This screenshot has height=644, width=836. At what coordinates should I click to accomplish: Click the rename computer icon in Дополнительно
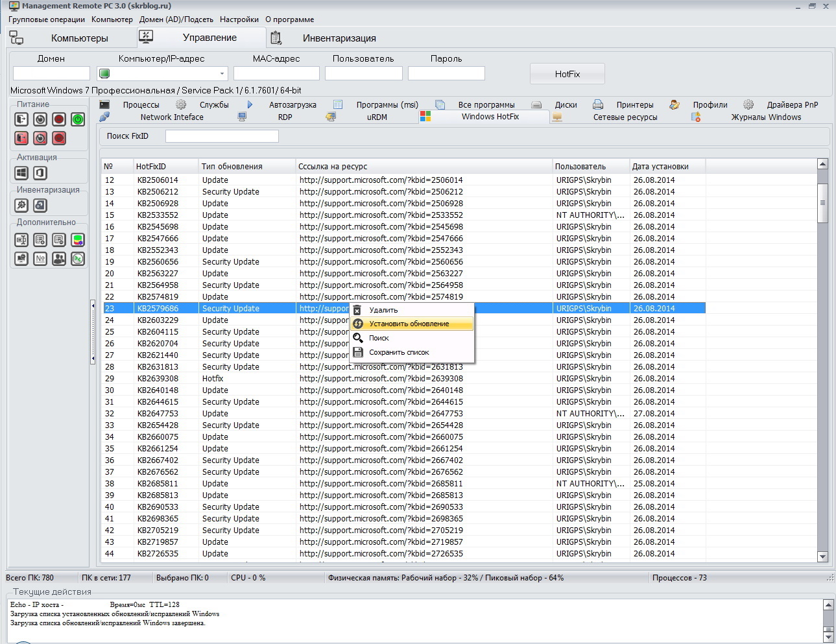[x=21, y=240]
